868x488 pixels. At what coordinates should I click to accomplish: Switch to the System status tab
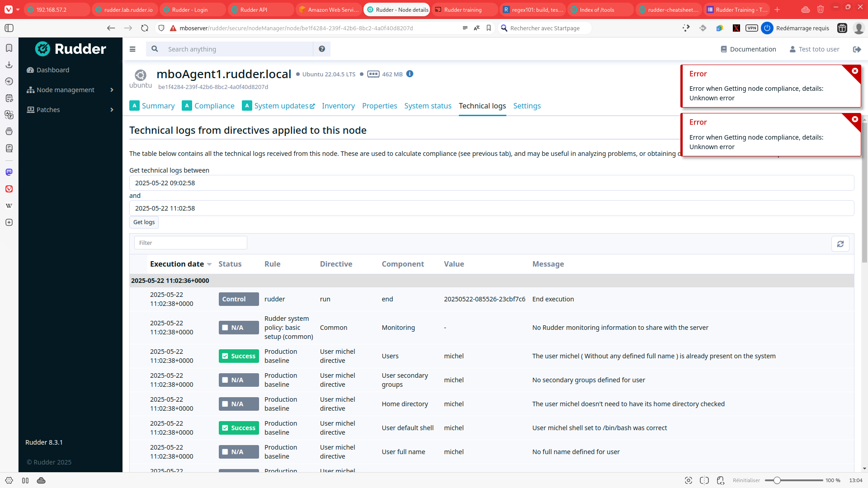(428, 106)
